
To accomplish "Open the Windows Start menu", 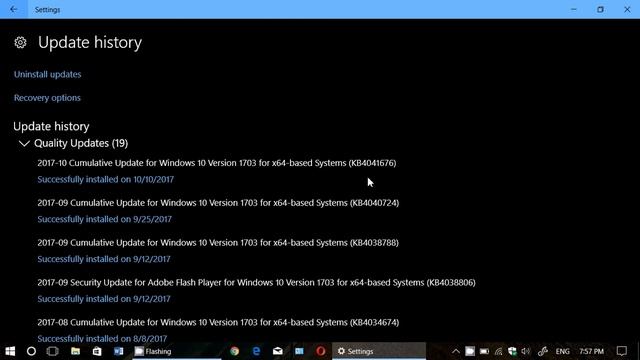I will click(x=10, y=351).
